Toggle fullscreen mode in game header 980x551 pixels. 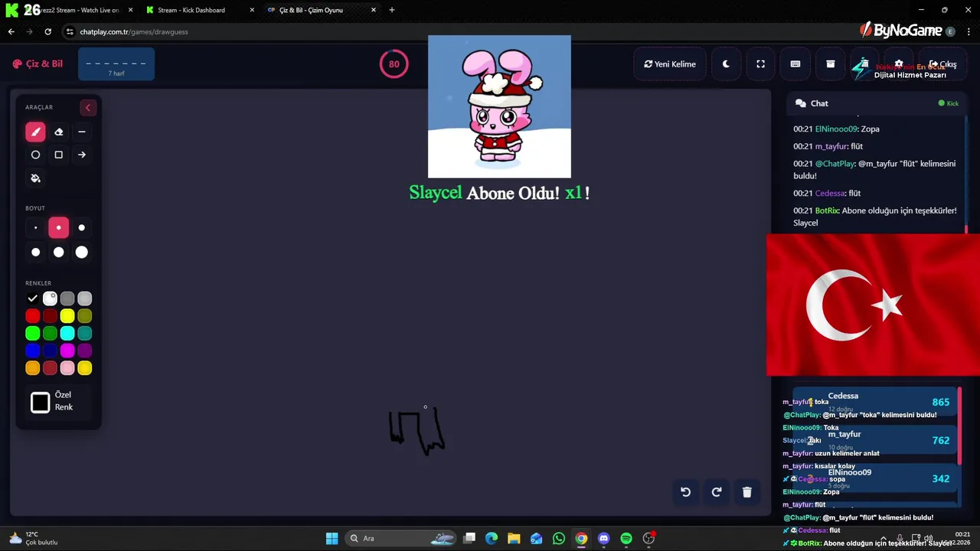[x=760, y=64]
